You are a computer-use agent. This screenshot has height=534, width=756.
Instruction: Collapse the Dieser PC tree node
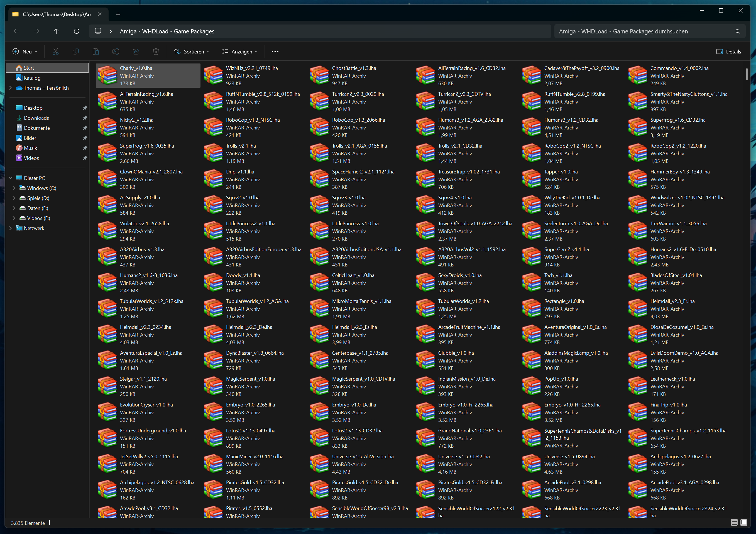point(11,178)
